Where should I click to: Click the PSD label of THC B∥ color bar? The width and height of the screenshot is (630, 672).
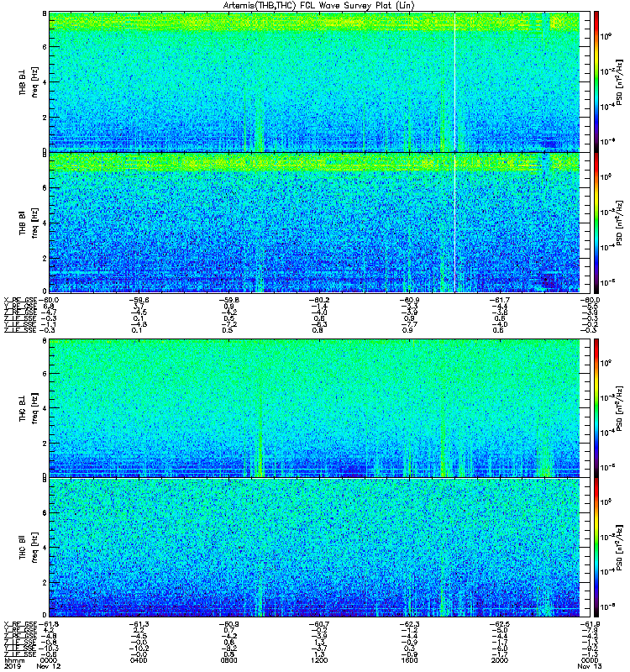(619, 548)
